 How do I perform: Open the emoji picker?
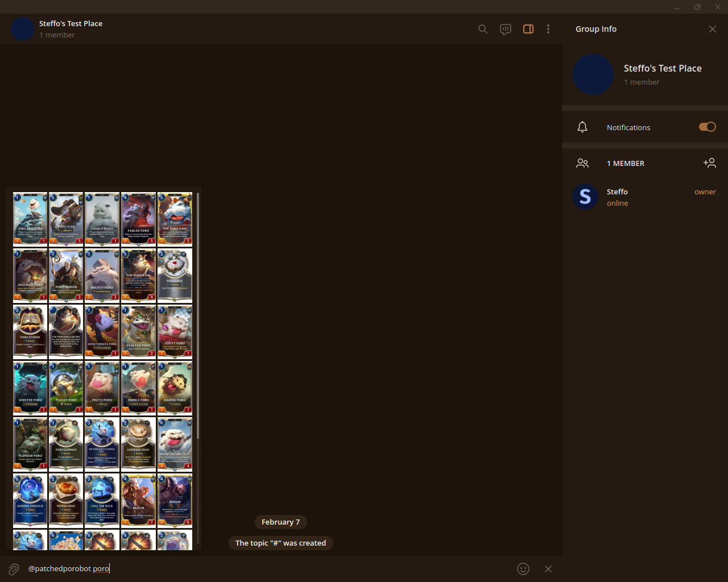(523, 569)
